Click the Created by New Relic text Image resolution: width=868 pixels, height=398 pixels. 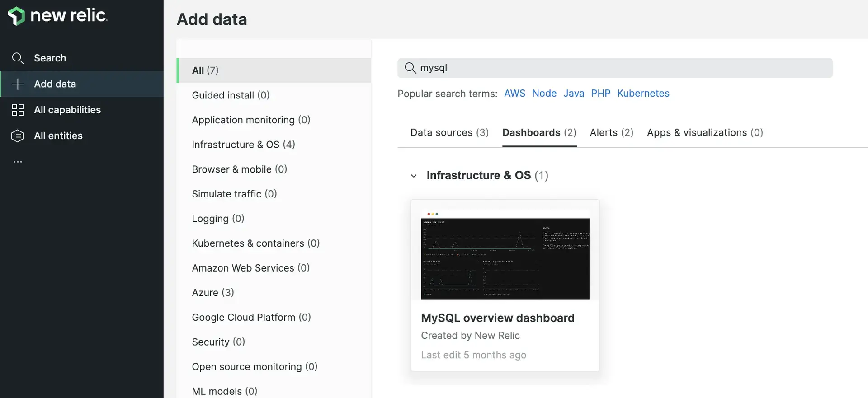[x=470, y=336]
